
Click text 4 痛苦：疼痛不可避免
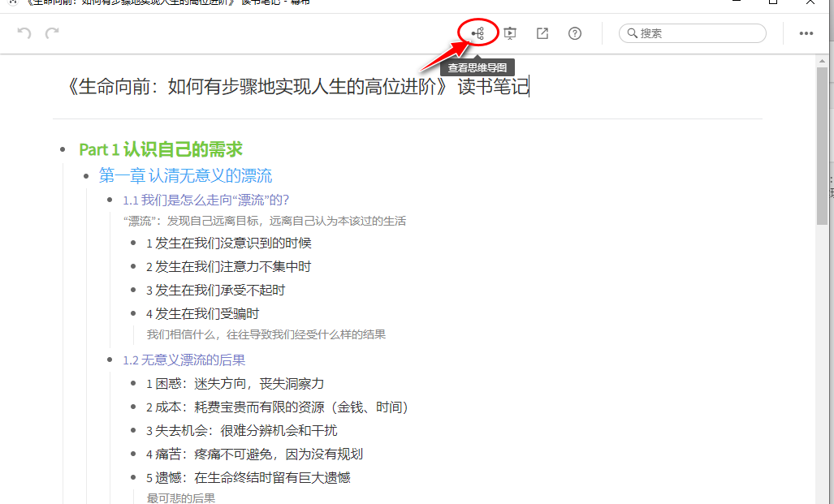click(x=255, y=454)
